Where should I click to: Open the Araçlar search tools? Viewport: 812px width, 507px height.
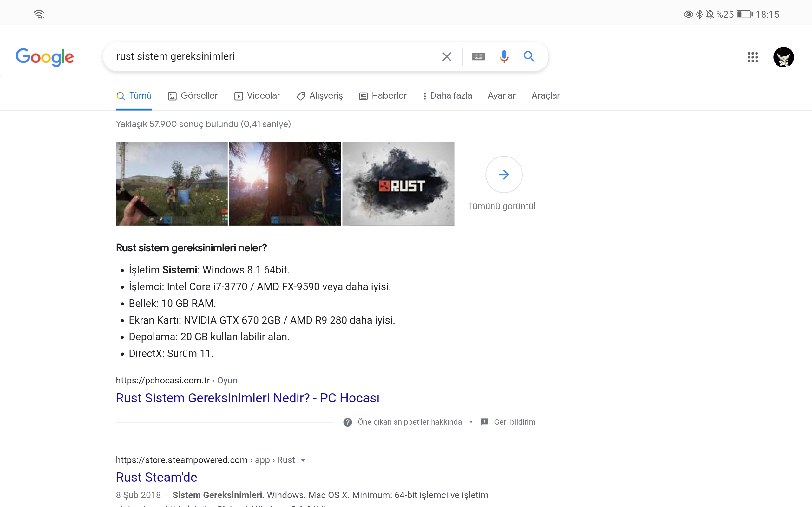click(x=546, y=96)
